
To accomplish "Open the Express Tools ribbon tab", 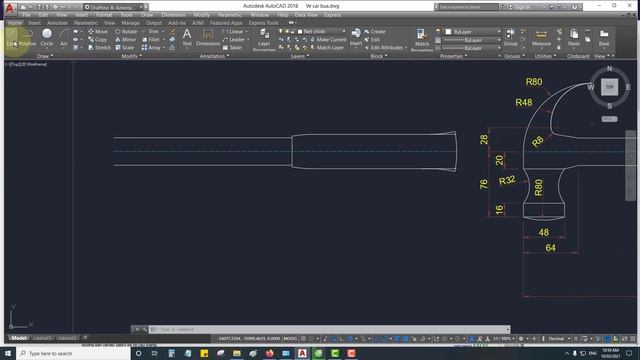I will (263, 23).
